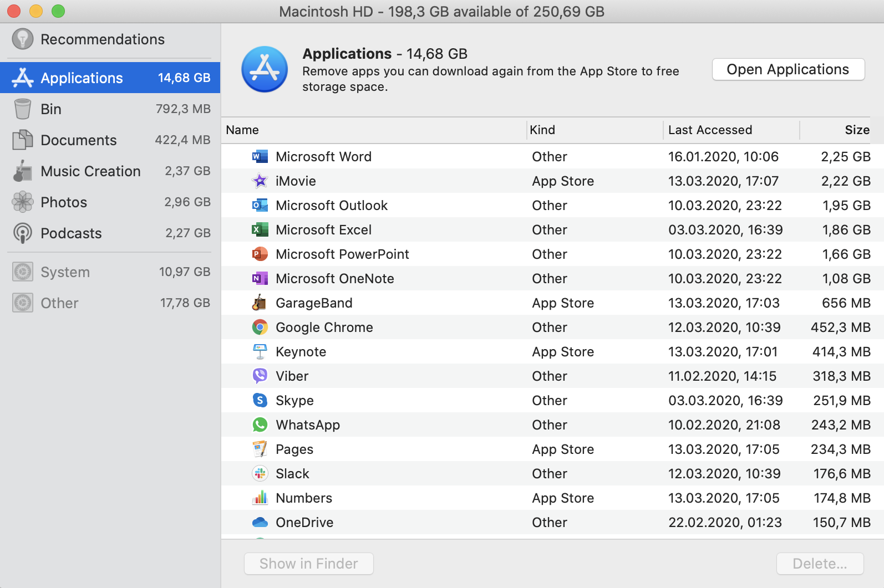Select Microsoft PowerPoint name text
The width and height of the screenshot is (884, 588).
point(342,254)
